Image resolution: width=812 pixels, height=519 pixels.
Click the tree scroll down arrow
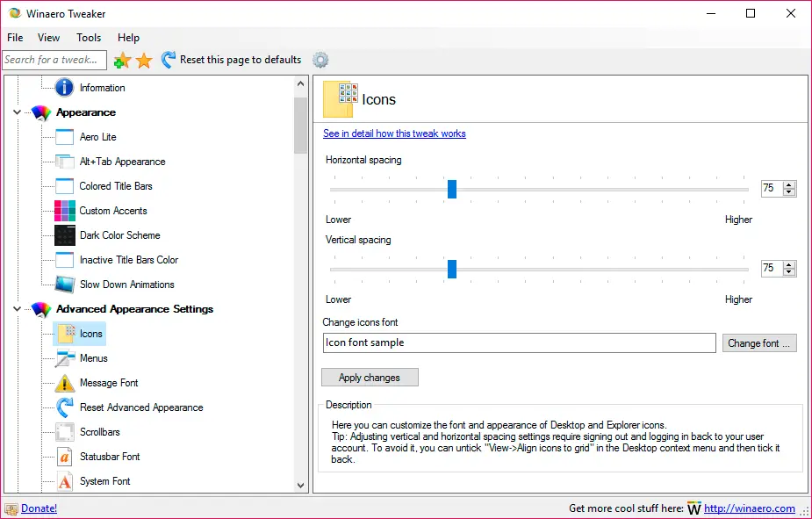(301, 486)
